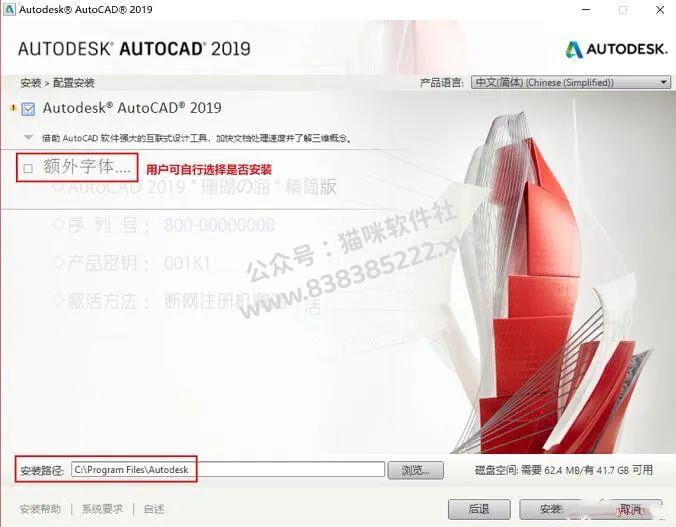Click the install path input field

228,469
